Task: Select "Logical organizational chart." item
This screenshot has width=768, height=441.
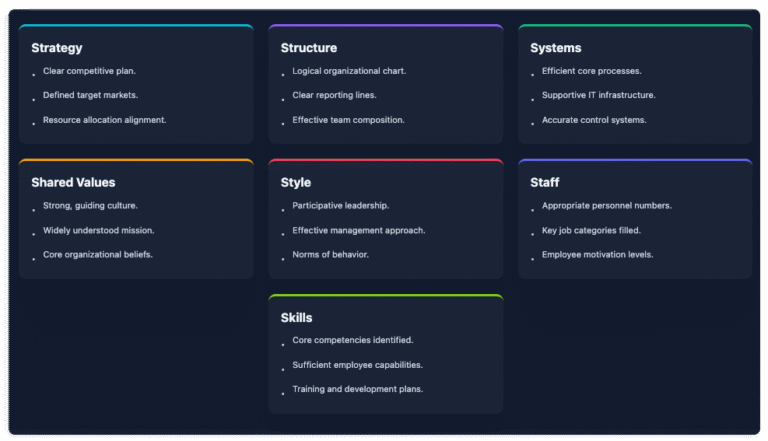Action: tap(349, 71)
